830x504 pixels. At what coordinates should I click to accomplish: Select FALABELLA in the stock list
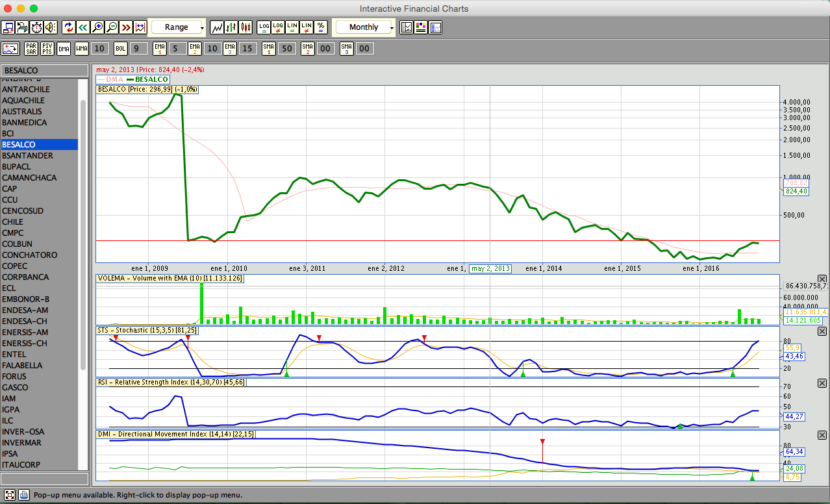click(40, 366)
